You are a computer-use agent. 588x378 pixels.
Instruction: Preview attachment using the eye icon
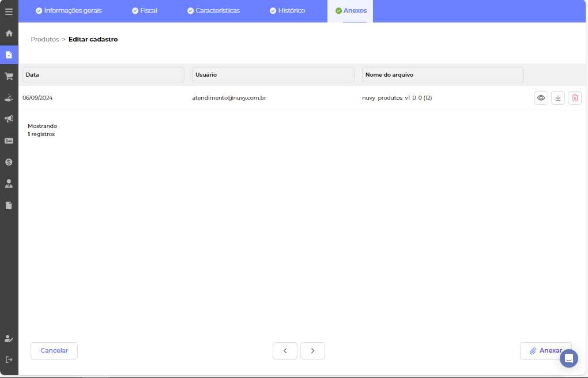pos(541,98)
